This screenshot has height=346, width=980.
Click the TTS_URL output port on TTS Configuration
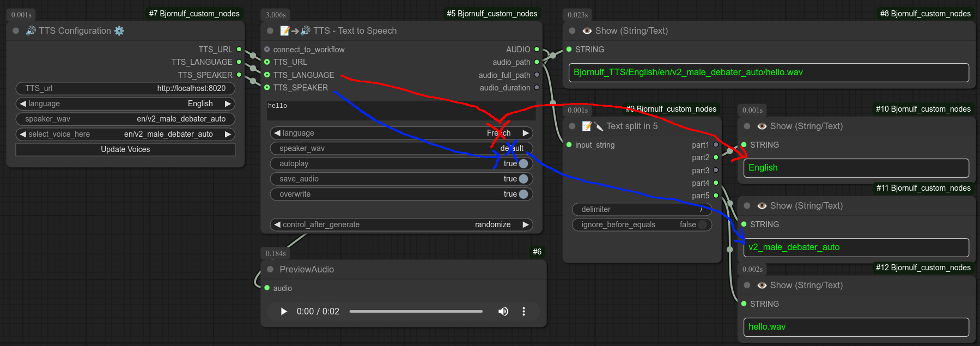click(x=239, y=50)
